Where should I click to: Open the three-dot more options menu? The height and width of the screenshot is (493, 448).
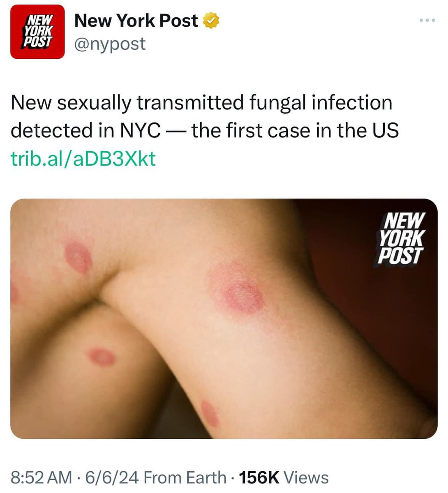pyautogui.click(x=427, y=21)
